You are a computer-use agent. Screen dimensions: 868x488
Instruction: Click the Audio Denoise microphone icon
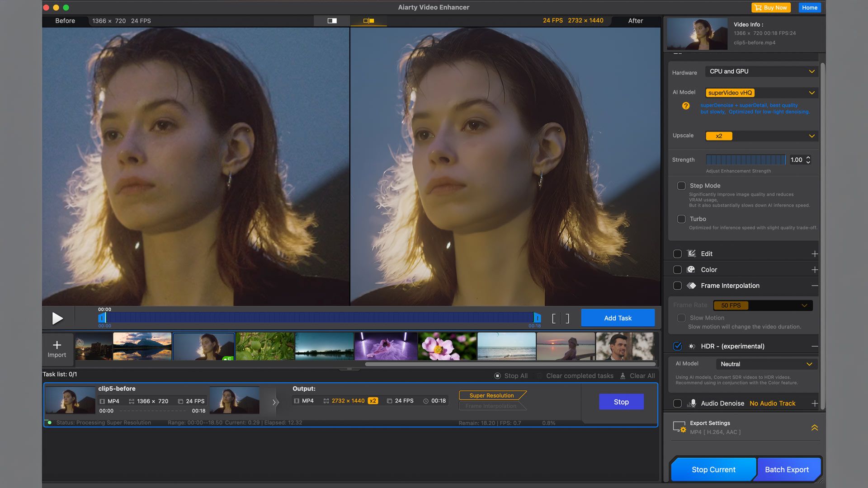tap(692, 403)
